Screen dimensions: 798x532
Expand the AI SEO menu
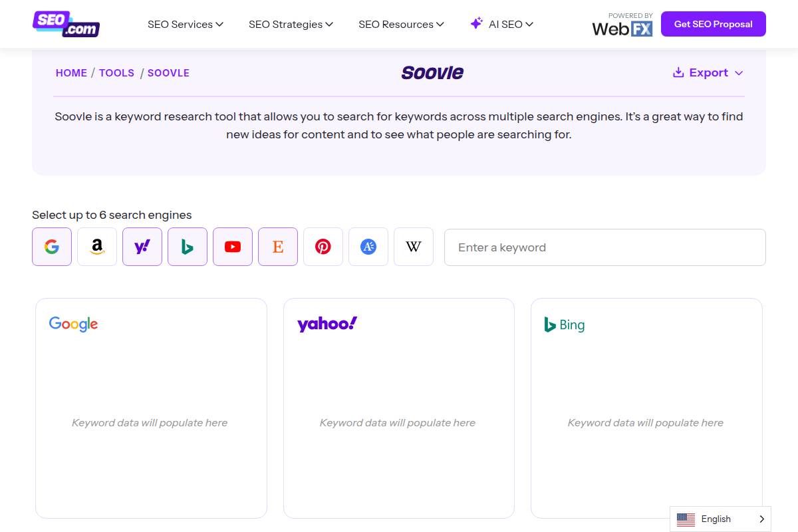501,24
